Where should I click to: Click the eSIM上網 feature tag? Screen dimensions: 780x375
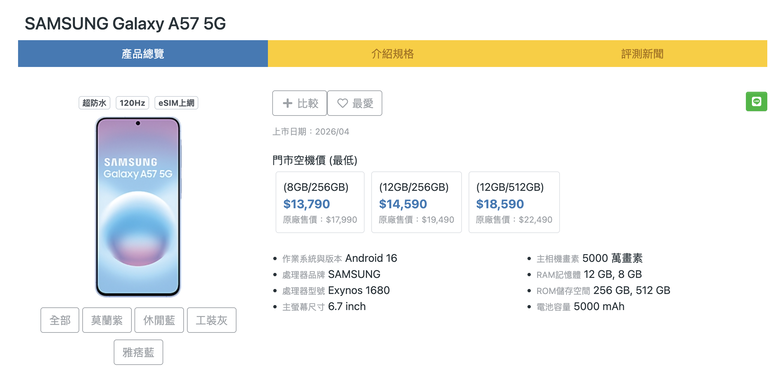[176, 103]
